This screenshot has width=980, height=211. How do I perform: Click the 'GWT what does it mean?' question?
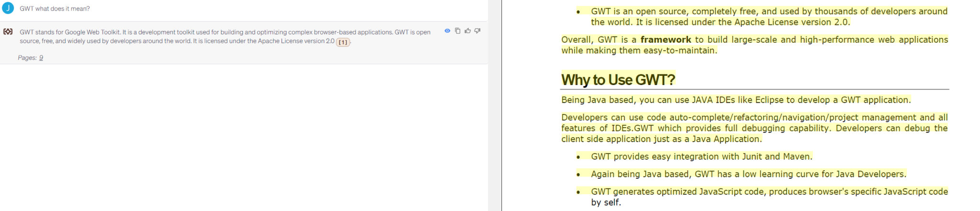pyautogui.click(x=55, y=9)
